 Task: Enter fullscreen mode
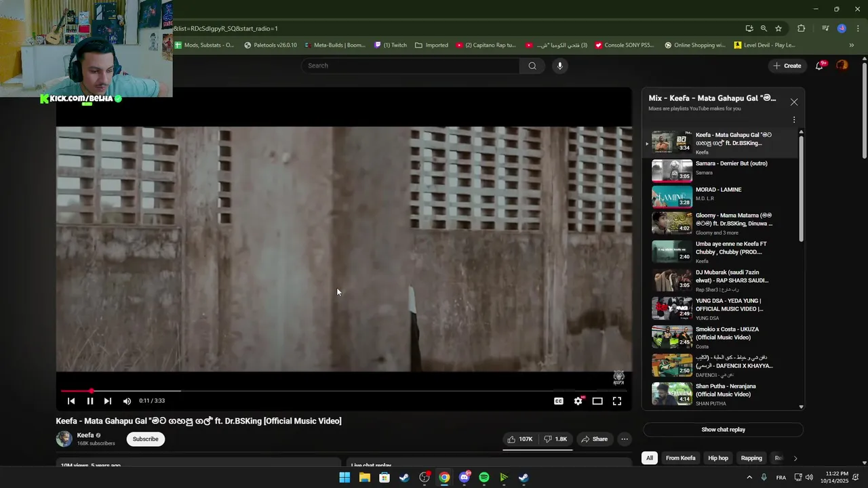[x=617, y=401]
